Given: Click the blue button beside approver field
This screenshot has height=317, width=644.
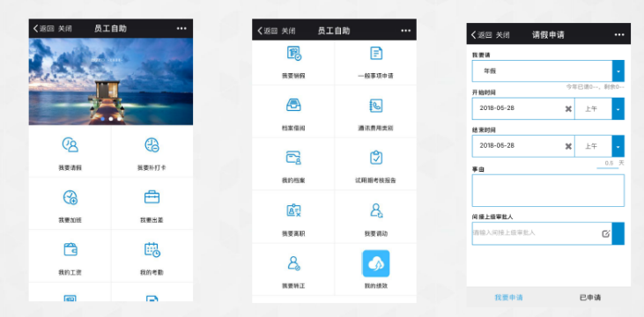Looking at the screenshot, I should (618, 233).
